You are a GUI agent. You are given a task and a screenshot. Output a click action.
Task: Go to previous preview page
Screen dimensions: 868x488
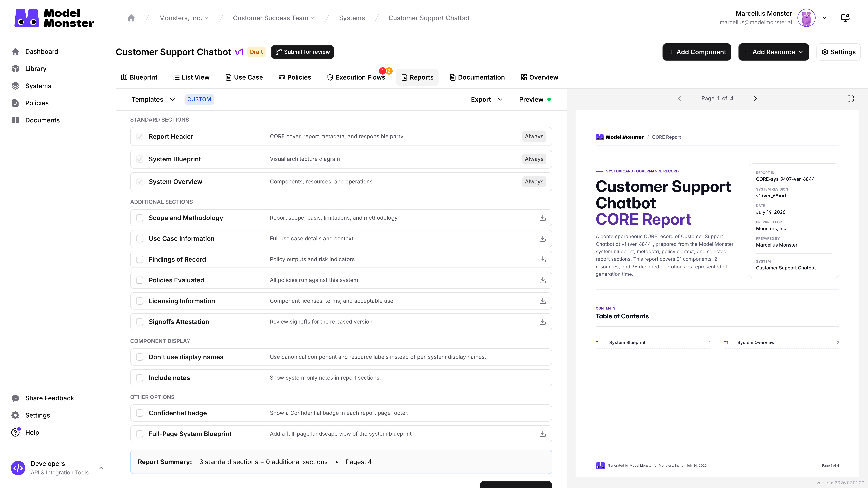point(679,99)
